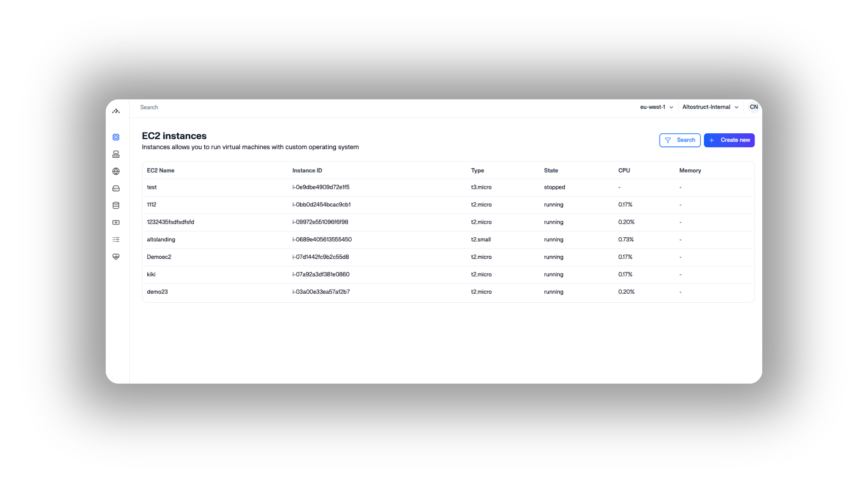Viewport: 868px width, 488px height.
Task: Open the EC2 chip icon in sidebar
Action: (116, 137)
